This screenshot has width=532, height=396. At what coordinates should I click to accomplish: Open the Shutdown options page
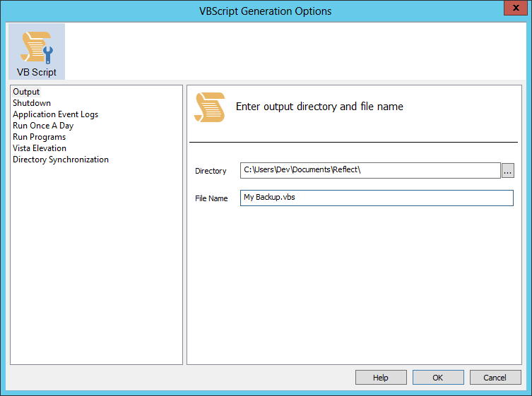(x=32, y=103)
